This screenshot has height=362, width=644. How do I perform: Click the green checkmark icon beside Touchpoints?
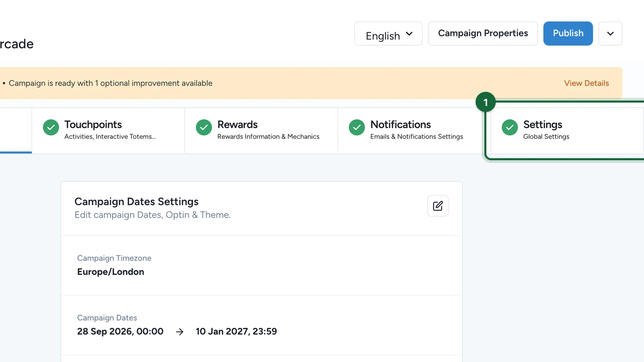point(51,128)
